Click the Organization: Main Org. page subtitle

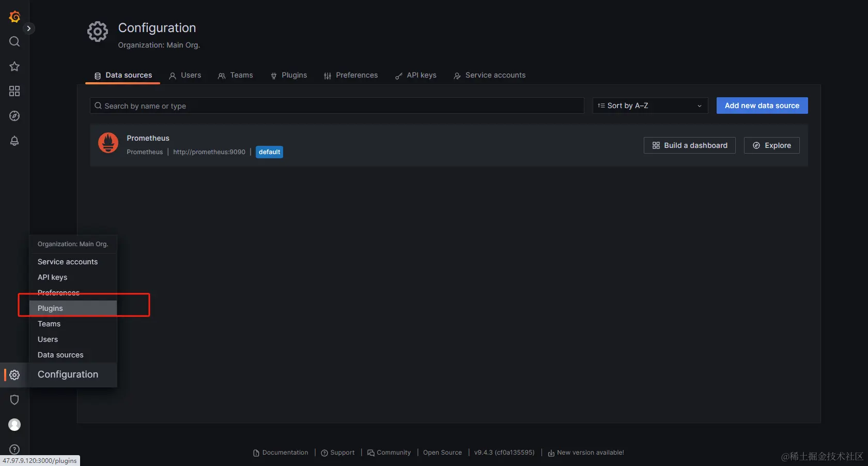click(x=159, y=45)
